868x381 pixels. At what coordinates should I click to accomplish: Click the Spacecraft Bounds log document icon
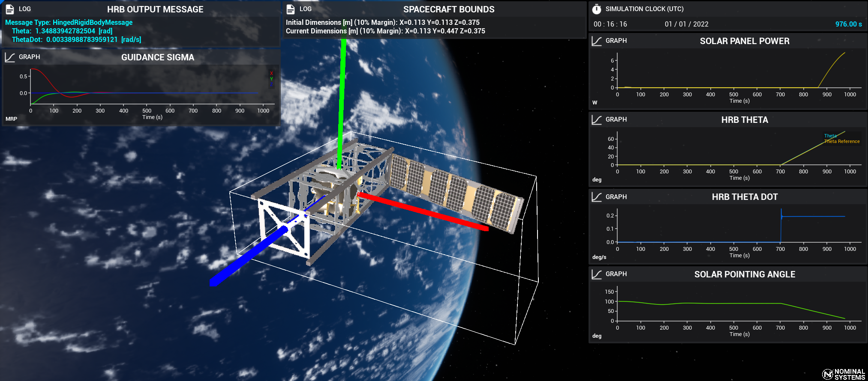tap(290, 9)
